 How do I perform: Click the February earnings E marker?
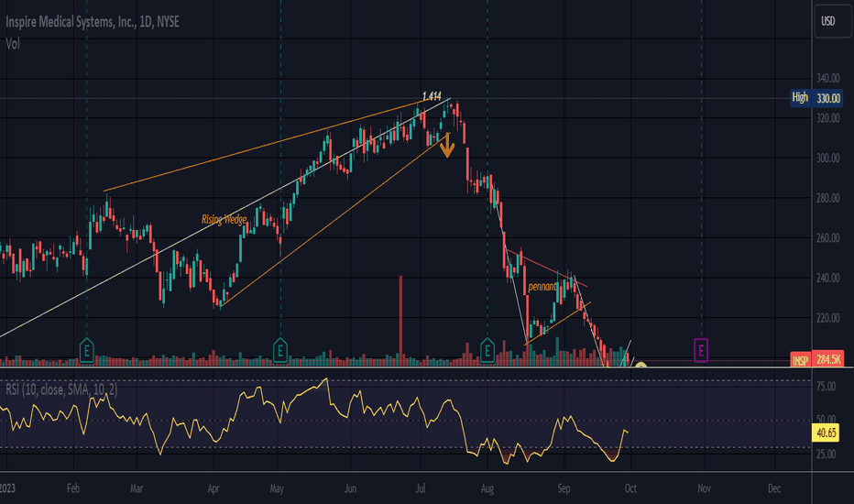(87, 350)
